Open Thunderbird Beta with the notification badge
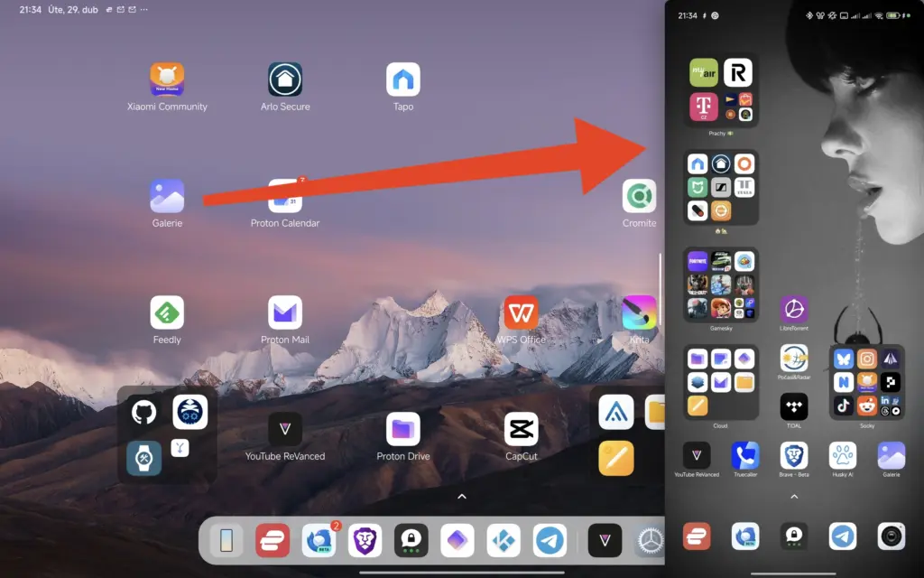The height and width of the screenshot is (578, 924). [x=319, y=540]
